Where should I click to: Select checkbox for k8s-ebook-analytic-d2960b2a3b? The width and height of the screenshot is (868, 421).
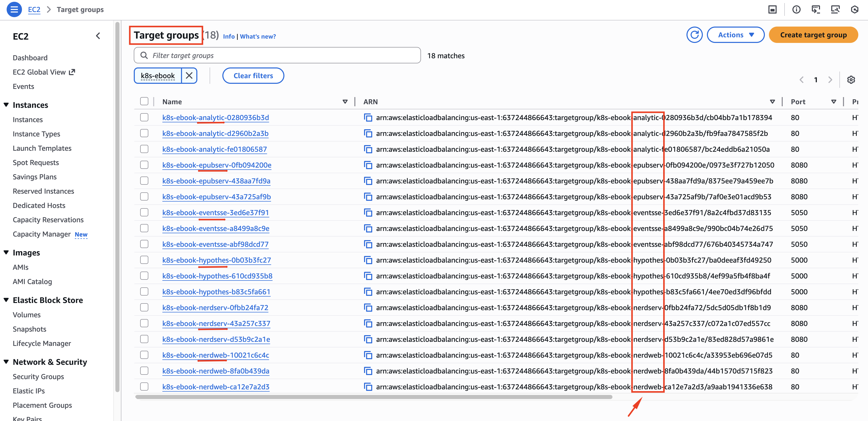[144, 133]
